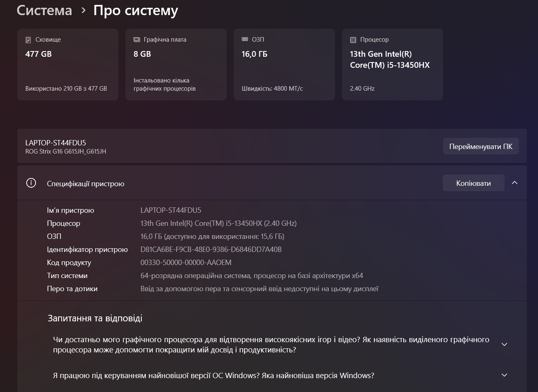
Task: Expand the graphics processor question chevron
Action: (505, 345)
